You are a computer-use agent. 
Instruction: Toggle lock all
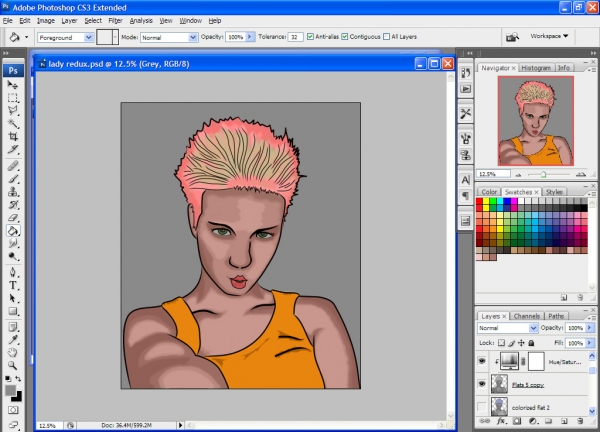point(532,343)
